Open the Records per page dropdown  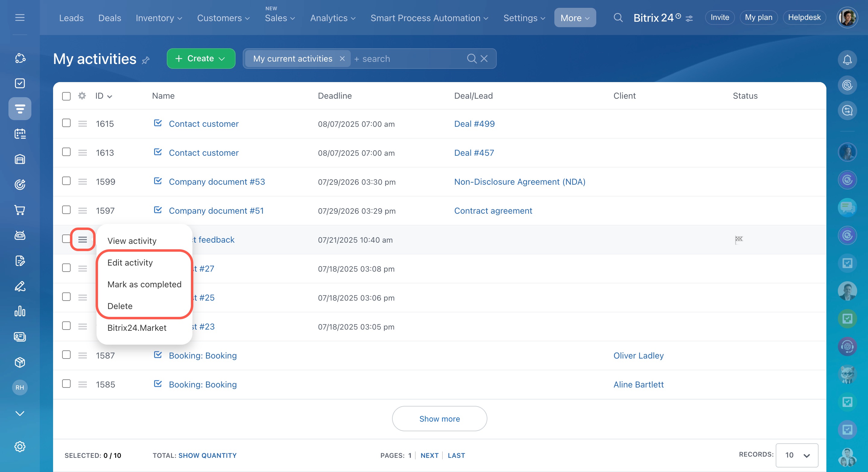tap(797, 455)
